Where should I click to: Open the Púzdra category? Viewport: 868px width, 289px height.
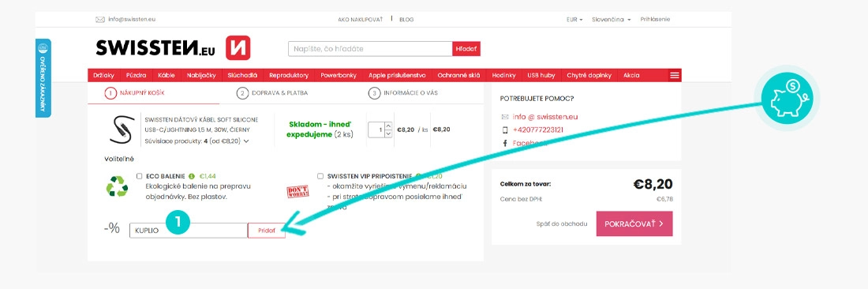click(x=136, y=75)
